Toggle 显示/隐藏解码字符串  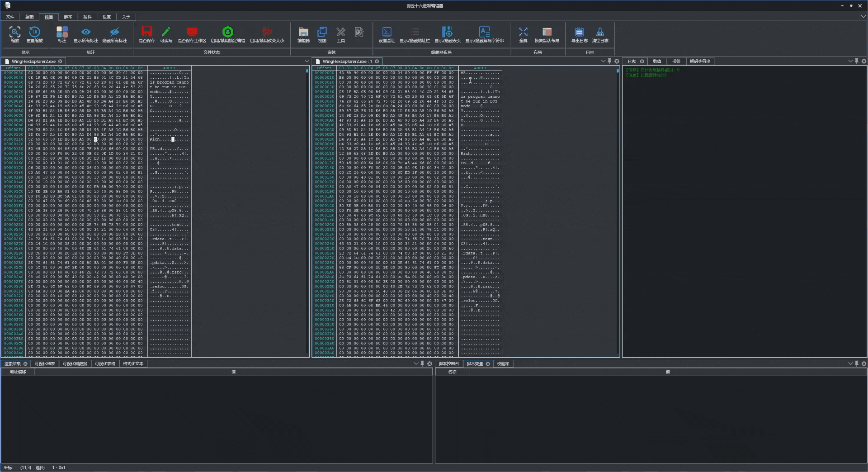click(485, 32)
